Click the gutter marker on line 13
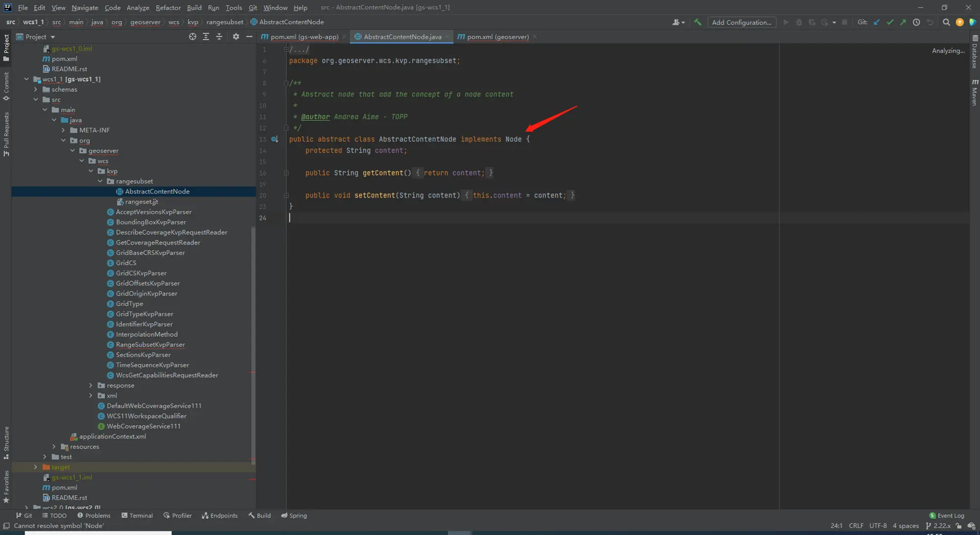 click(274, 139)
